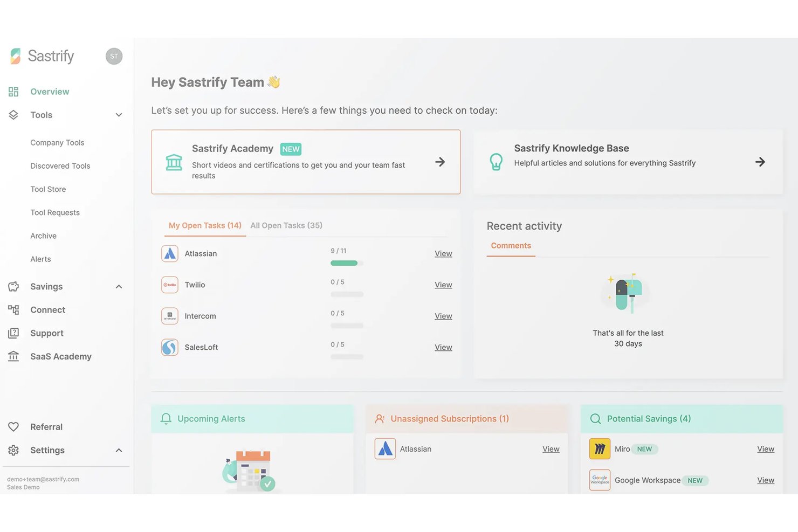Click the demo+team@sastrify.com account text
798x532 pixels.
pos(43,479)
